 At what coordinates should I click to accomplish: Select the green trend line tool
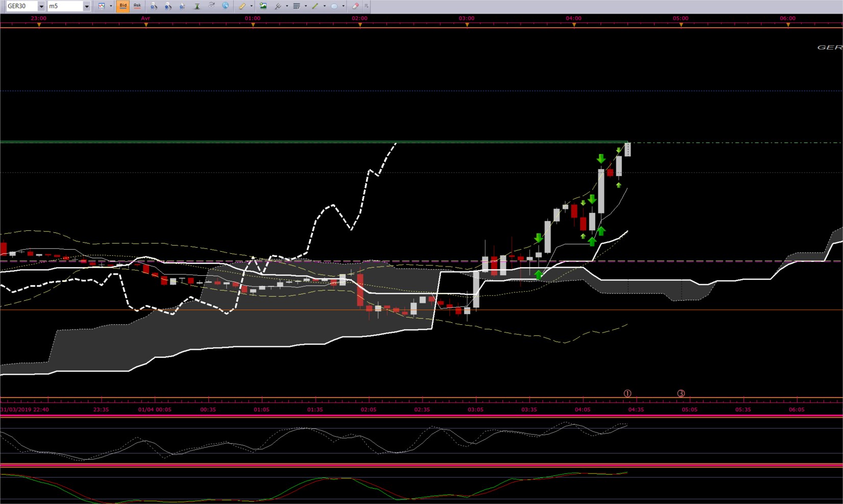pos(315,6)
